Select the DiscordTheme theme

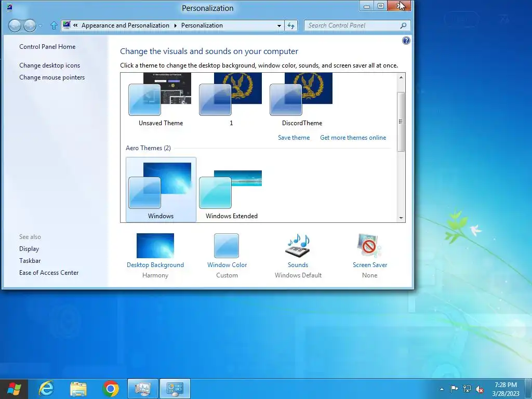coord(302,100)
